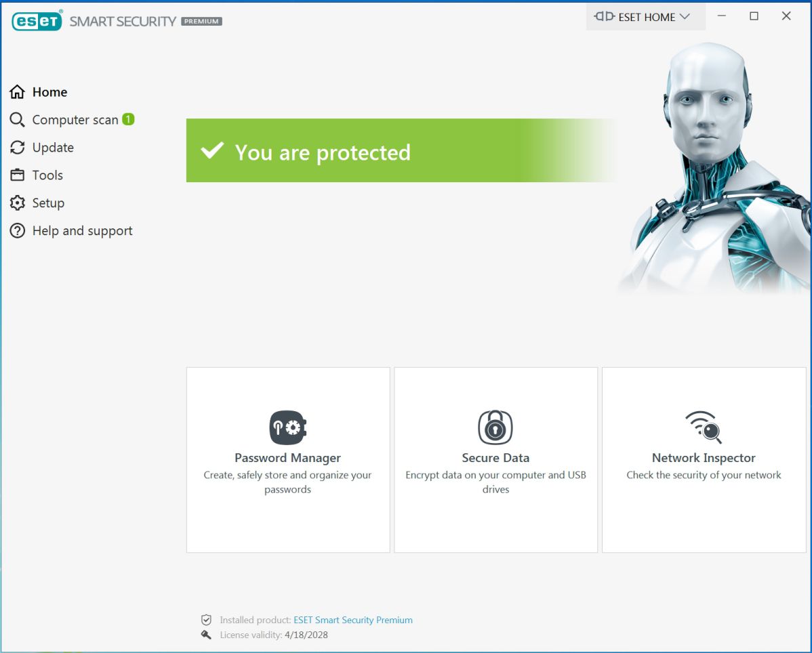Click the 'Installed product:' label
Image resolution: width=812 pixels, height=653 pixels.
256,620
